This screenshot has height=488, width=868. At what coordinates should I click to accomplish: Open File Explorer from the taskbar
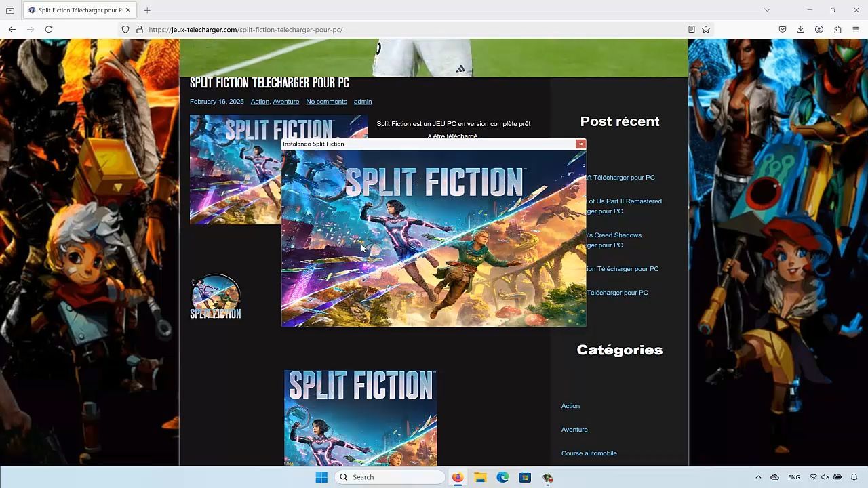point(480,477)
